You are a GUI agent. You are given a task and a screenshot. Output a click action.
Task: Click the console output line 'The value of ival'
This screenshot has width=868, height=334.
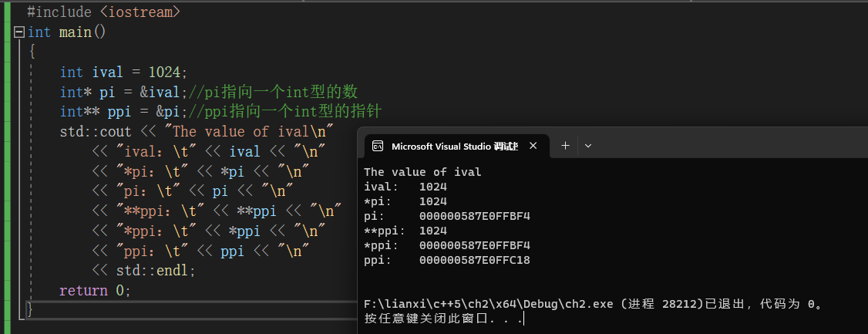click(x=422, y=172)
